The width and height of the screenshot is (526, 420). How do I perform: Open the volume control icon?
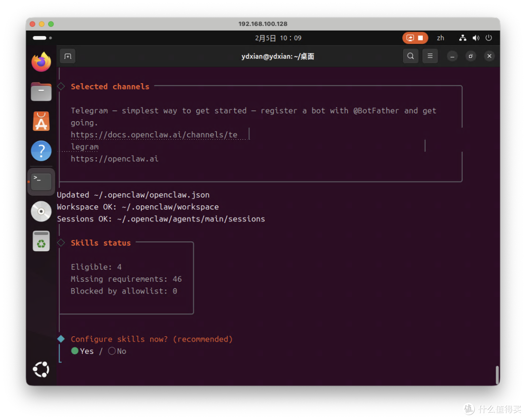coord(476,38)
